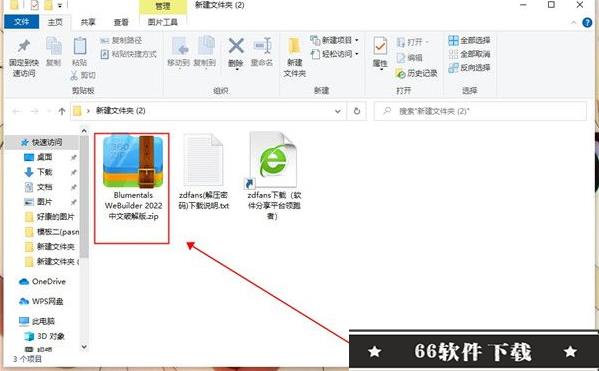Viewport: 599px width, 371px height.
Task: Switch to the 查看 ribbon tab
Action: click(121, 23)
